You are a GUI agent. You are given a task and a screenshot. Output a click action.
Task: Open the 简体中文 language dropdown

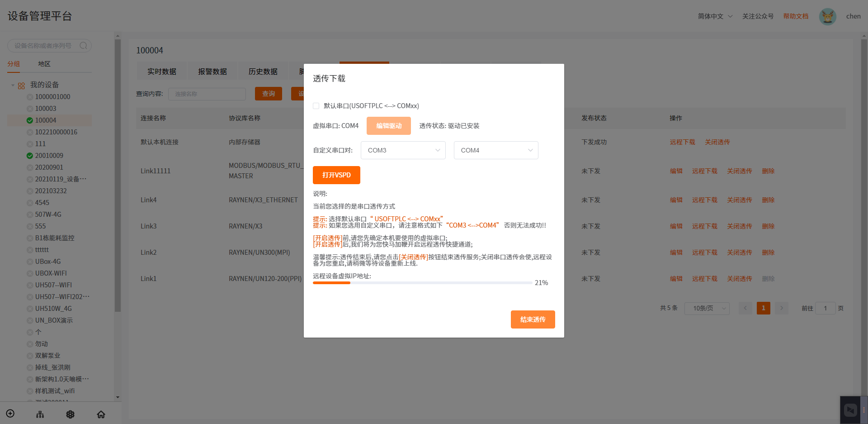coord(715,16)
